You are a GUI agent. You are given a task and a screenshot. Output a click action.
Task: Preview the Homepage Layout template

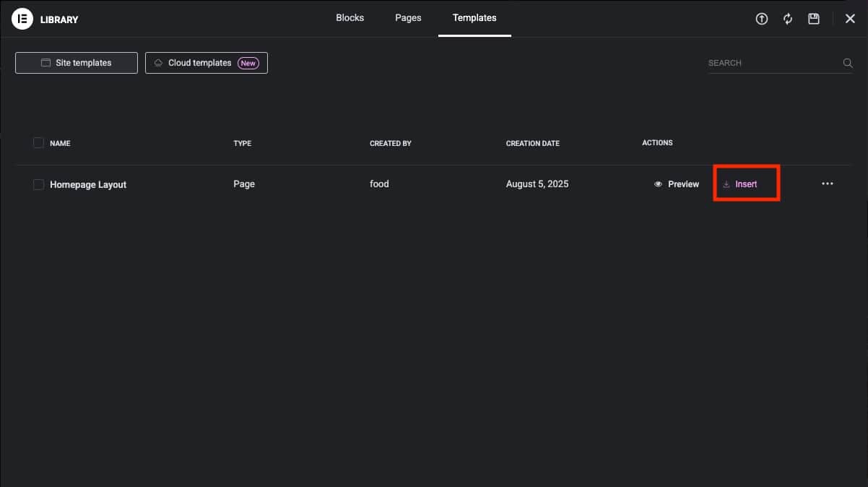pyautogui.click(x=677, y=184)
